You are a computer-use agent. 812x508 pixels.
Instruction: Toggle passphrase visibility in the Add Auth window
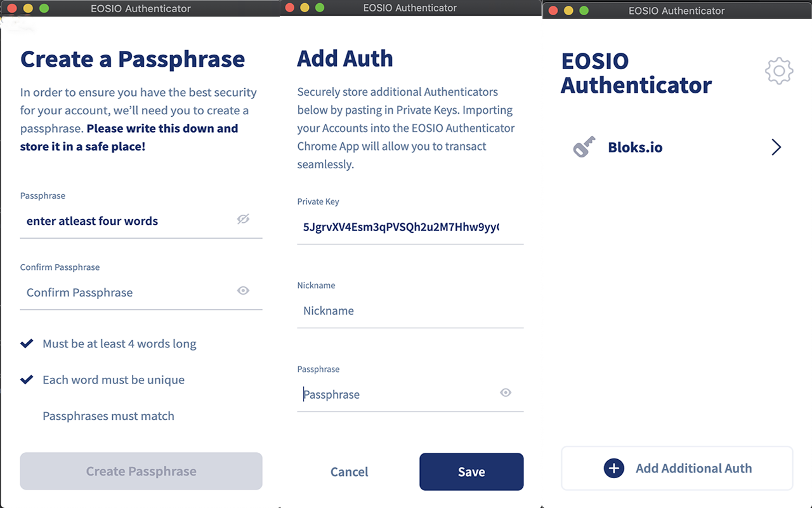[506, 392]
